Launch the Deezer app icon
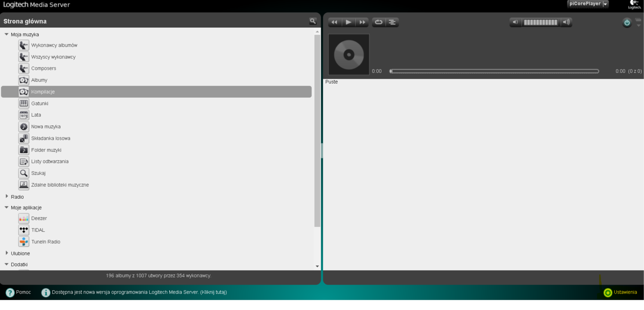The image size is (644, 310). 24,218
